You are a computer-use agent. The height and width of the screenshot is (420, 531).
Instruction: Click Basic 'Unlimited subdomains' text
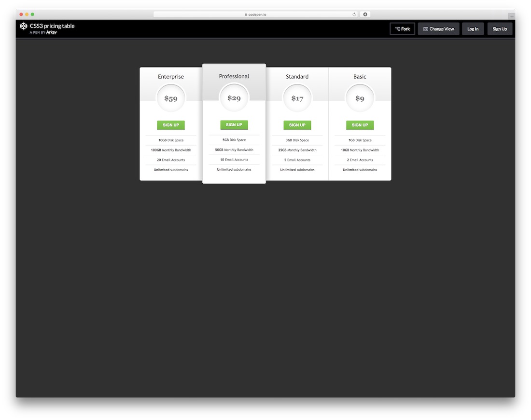360,170
